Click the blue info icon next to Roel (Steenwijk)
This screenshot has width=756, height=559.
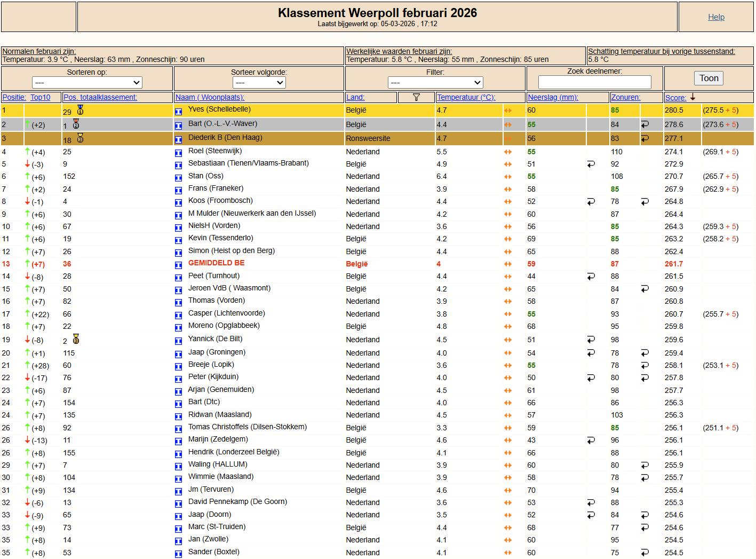[179, 153]
